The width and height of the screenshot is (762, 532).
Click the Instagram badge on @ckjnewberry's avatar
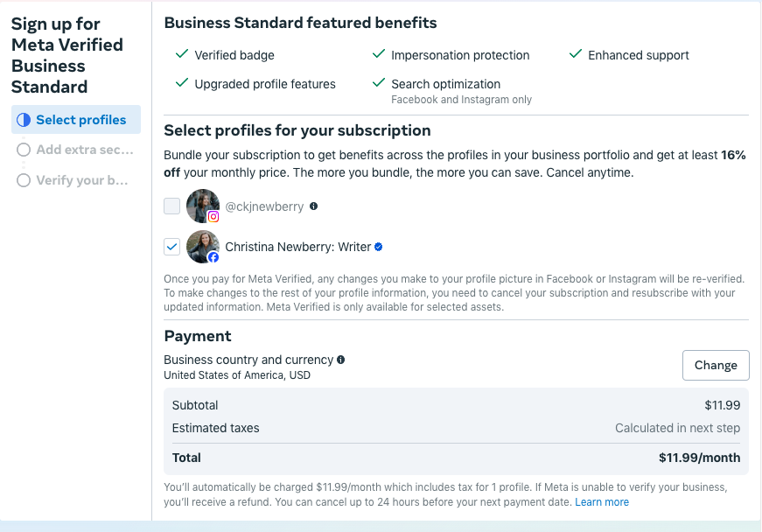[x=213, y=215]
